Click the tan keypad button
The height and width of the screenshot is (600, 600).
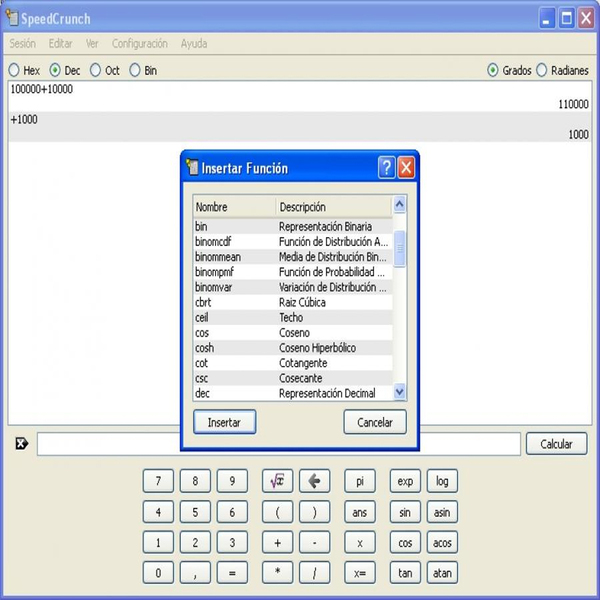[x=405, y=572]
